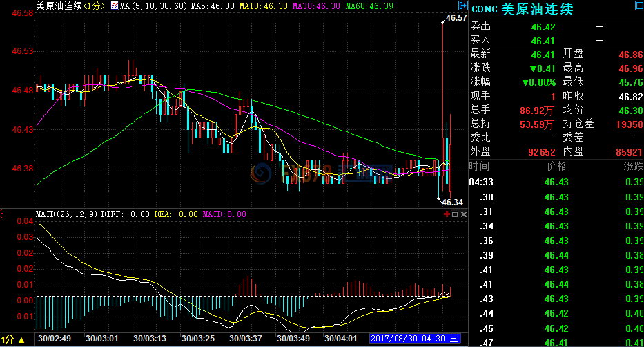Select the 时间 column header in trades list
This screenshot has height=347, width=644.
click(x=480, y=167)
